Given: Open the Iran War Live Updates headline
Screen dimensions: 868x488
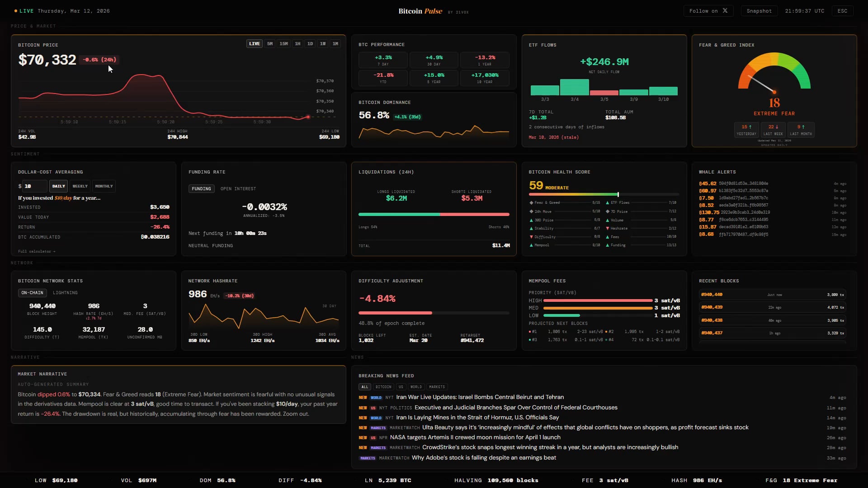Looking at the screenshot, I should pyautogui.click(x=480, y=397).
